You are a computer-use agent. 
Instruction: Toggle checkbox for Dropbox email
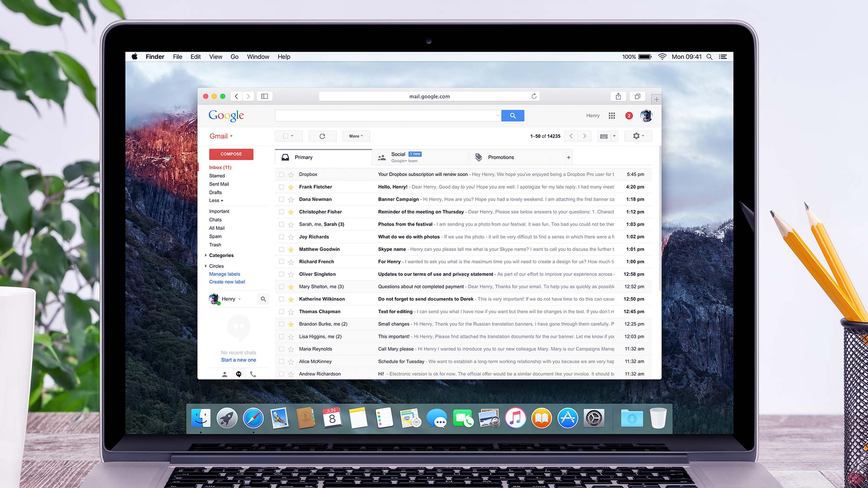(283, 174)
